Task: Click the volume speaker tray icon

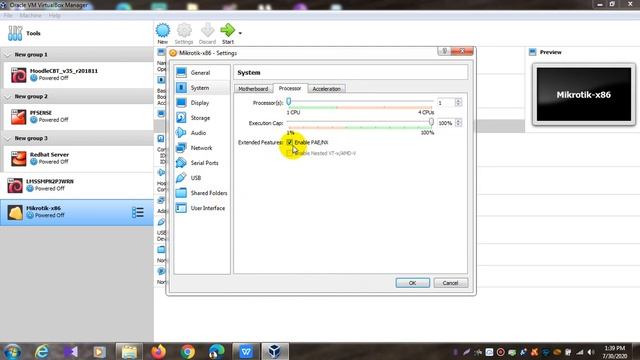Action: (x=591, y=352)
